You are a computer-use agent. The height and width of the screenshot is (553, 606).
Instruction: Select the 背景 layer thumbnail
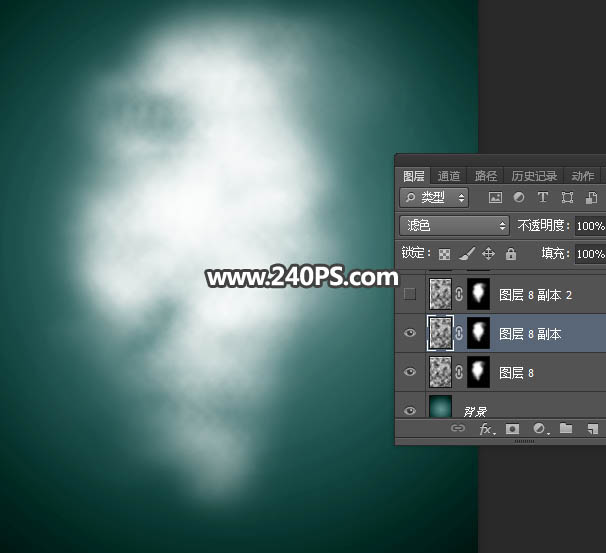[x=440, y=407]
